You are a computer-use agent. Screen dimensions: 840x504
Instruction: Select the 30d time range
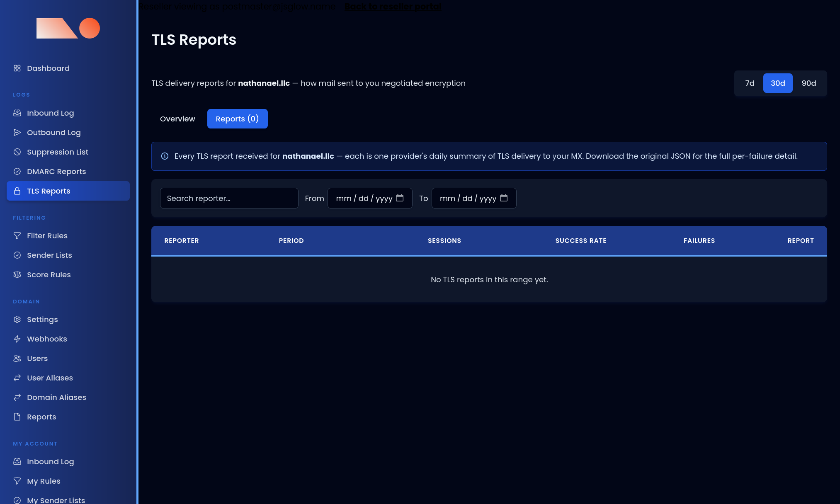778,83
